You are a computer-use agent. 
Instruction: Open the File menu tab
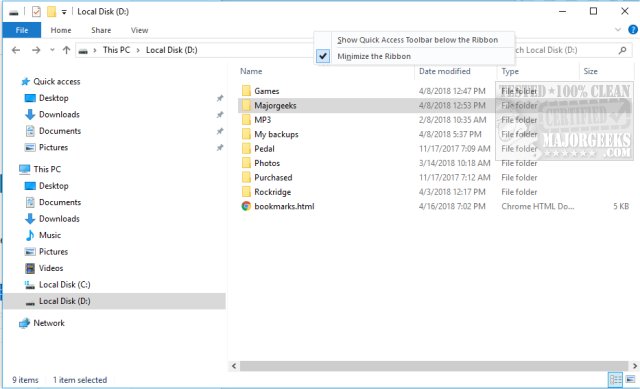22,30
